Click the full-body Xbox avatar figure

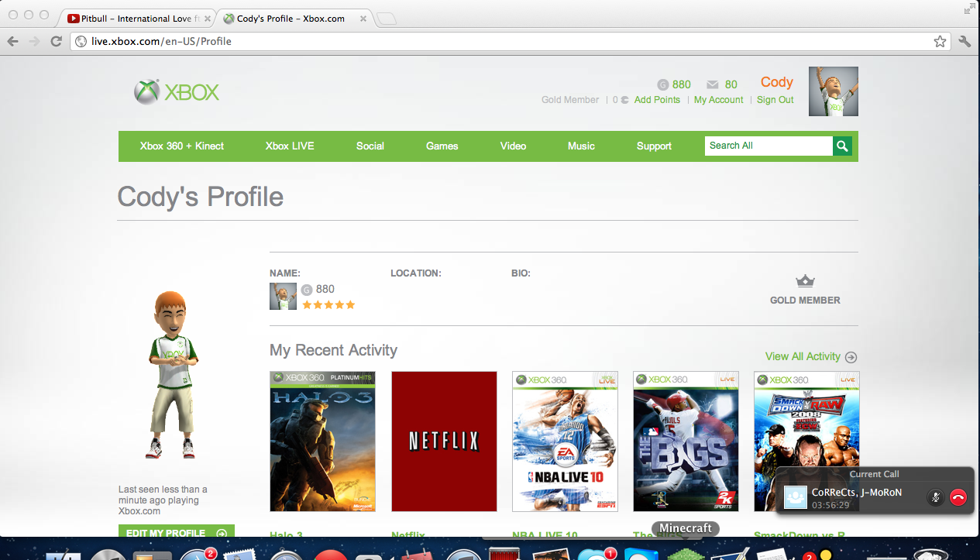(173, 375)
